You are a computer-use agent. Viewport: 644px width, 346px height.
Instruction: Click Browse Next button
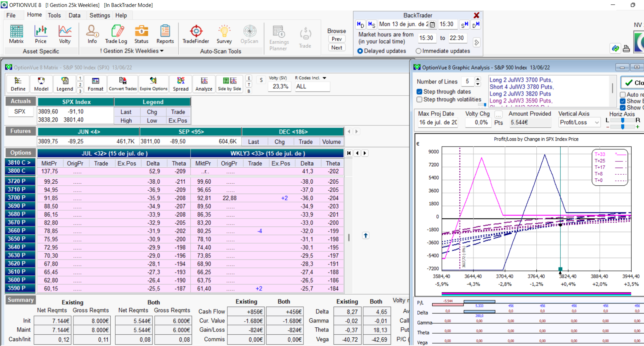tap(337, 48)
